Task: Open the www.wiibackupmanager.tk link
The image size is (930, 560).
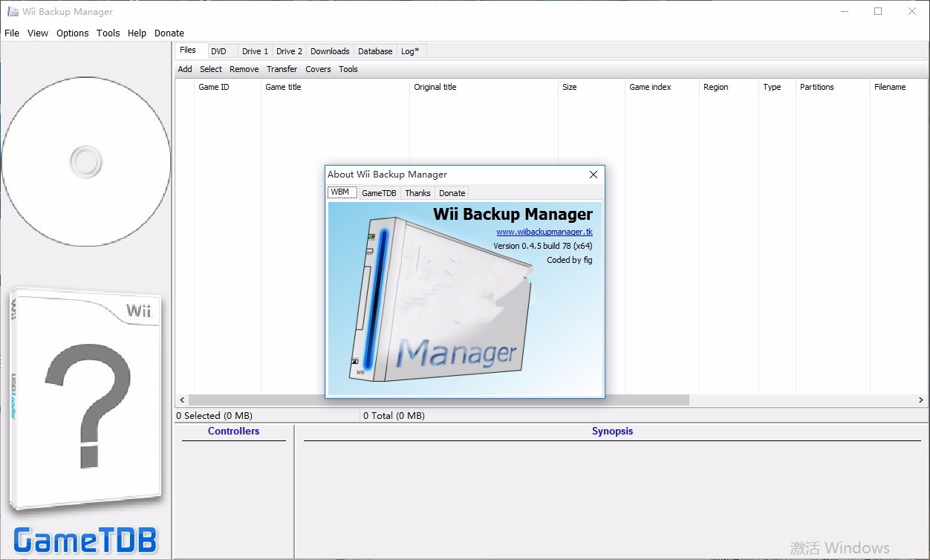Action: [544, 232]
